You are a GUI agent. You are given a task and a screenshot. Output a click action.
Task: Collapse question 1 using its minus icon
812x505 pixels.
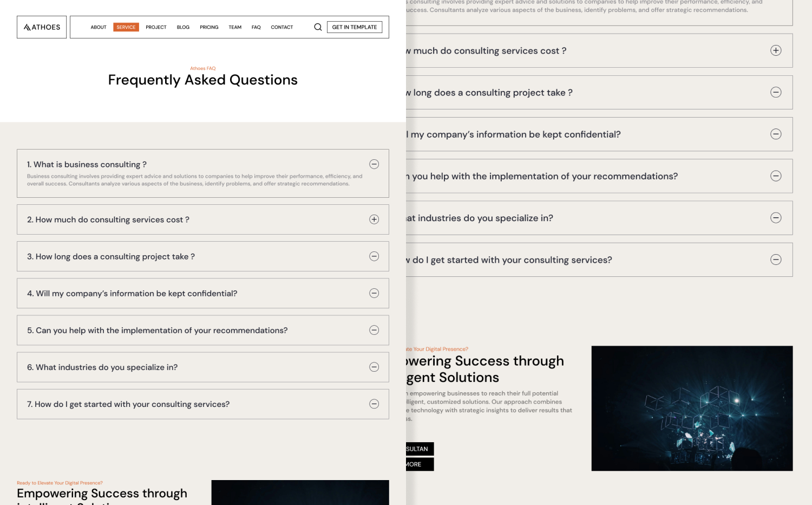tap(374, 164)
